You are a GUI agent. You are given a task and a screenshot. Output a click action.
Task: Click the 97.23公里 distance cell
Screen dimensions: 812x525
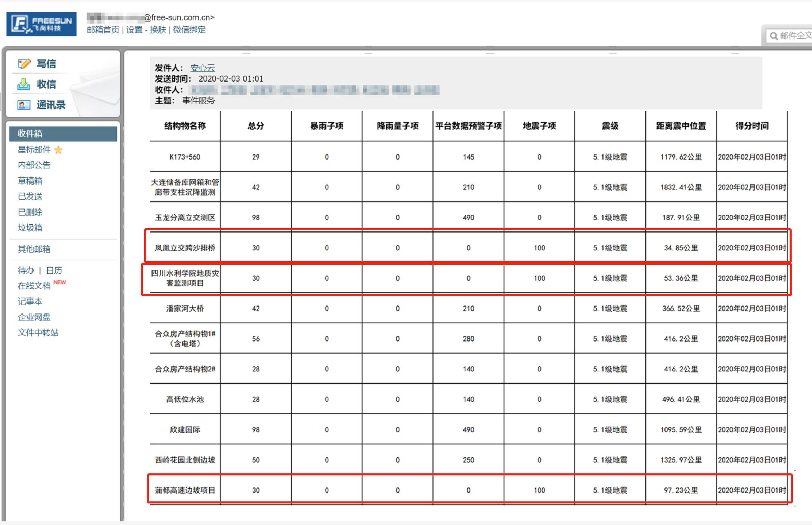coord(681,490)
